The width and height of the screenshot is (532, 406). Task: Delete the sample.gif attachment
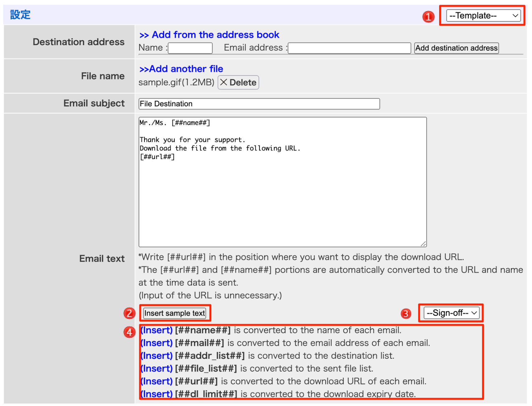(x=238, y=82)
